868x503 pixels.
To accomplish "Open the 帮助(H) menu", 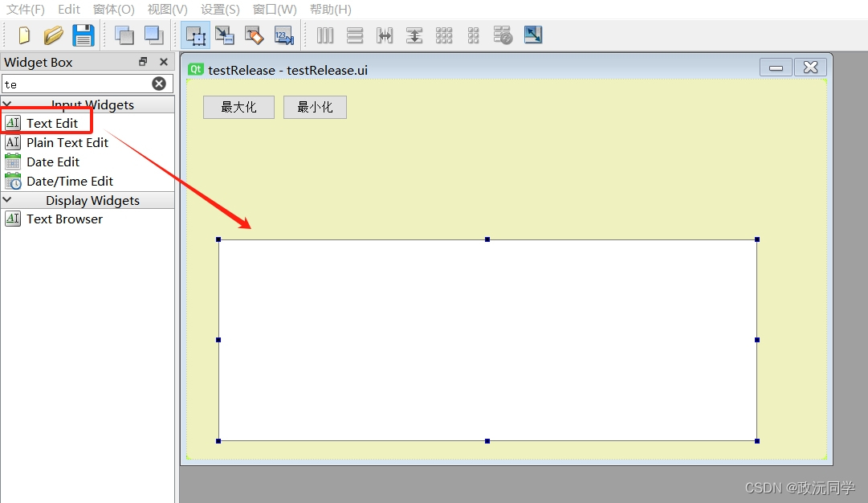I will 331,10.
